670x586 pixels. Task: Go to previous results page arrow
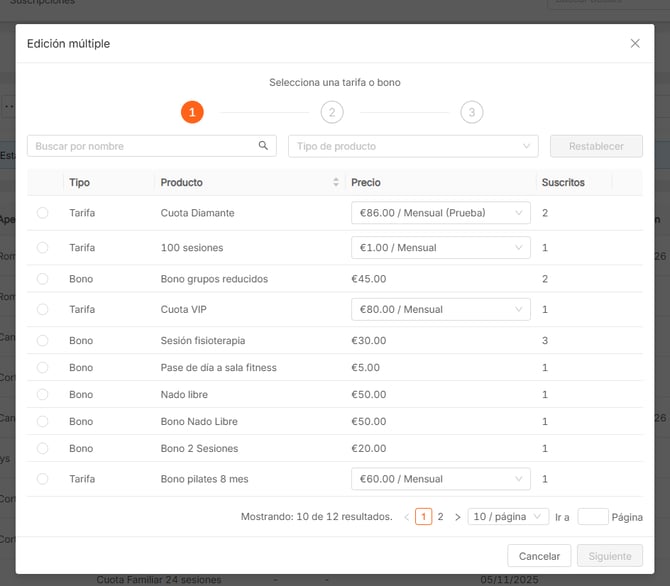406,517
